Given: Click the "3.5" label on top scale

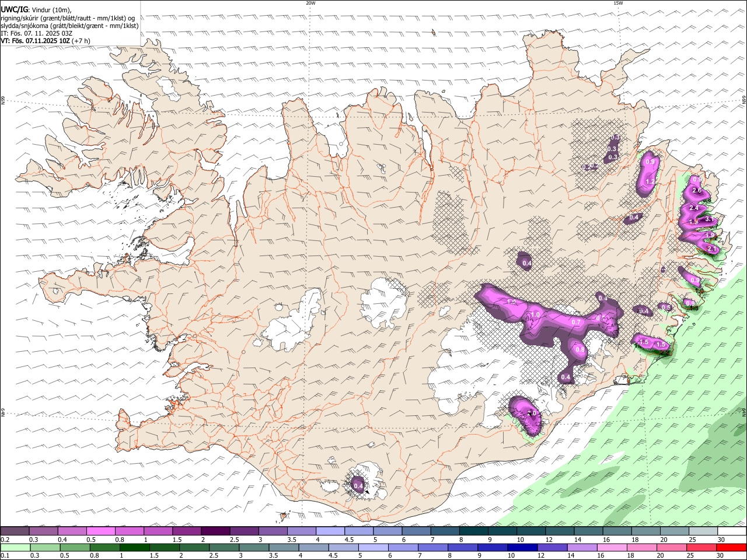Looking at the screenshot, I should (292, 540).
